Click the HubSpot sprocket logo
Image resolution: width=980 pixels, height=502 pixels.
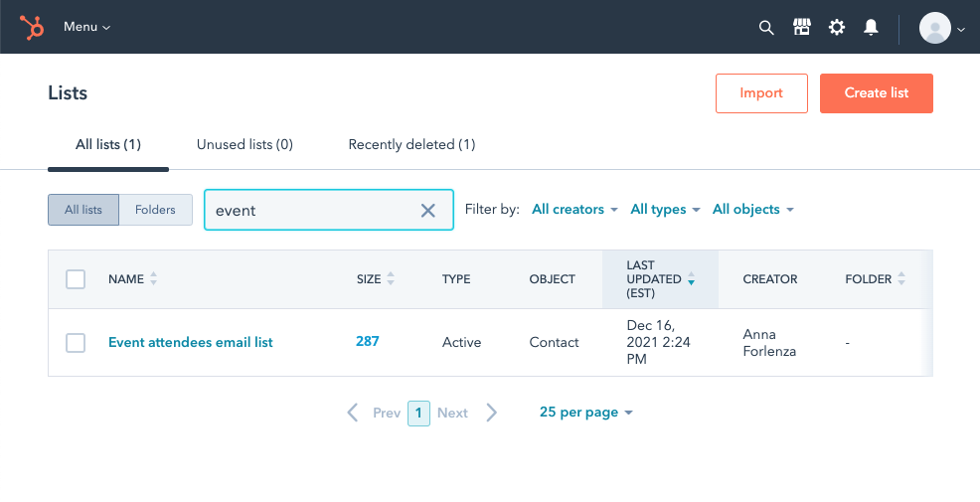tap(33, 28)
